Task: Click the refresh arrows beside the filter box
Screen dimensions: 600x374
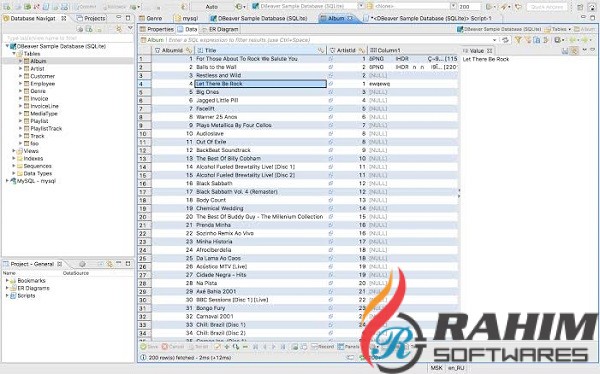Action: tap(505, 40)
